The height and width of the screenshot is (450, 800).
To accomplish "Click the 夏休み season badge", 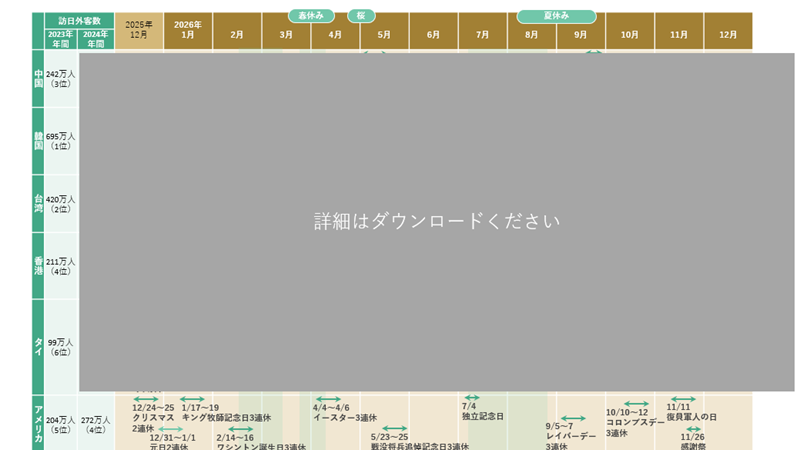I will pos(556,16).
